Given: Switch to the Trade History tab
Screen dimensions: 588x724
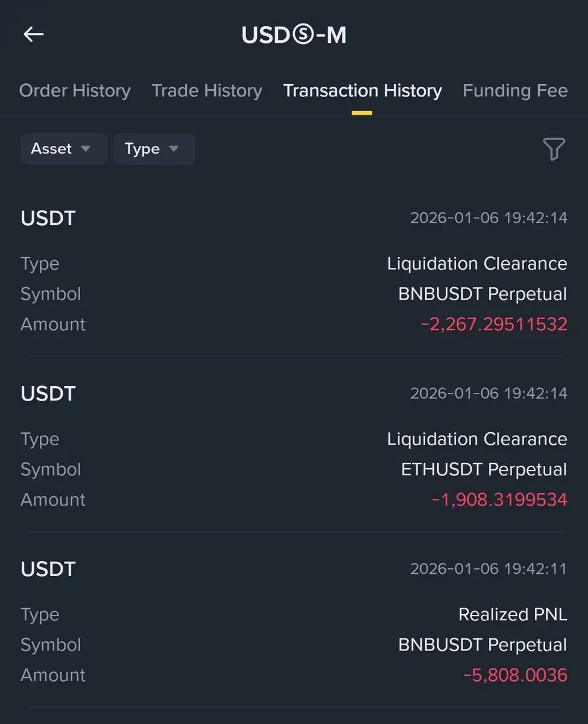Looking at the screenshot, I should pyautogui.click(x=207, y=91).
